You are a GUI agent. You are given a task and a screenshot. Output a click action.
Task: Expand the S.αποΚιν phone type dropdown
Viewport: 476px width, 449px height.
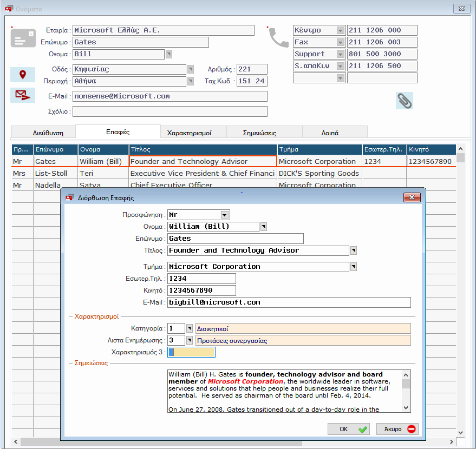[340, 66]
